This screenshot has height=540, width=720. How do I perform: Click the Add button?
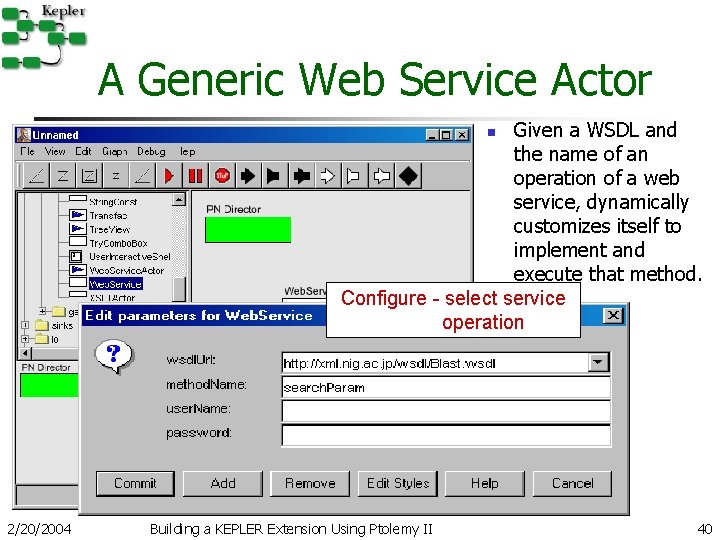pos(223,484)
